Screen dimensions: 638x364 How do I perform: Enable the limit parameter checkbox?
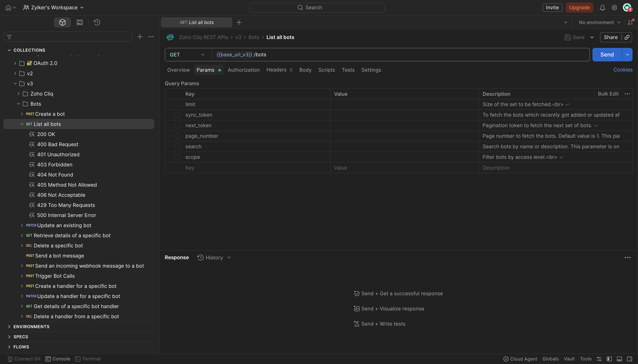pos(177,104)
